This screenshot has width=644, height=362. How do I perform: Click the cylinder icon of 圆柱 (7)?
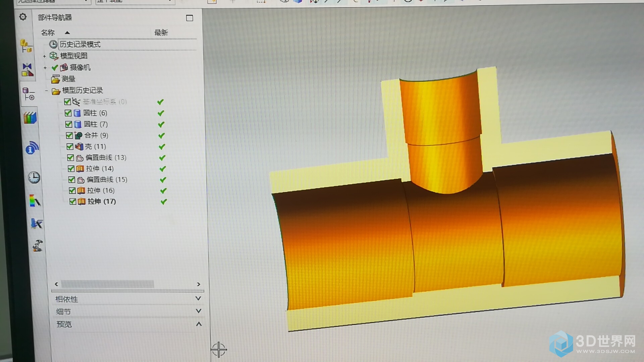pos(78,124)
